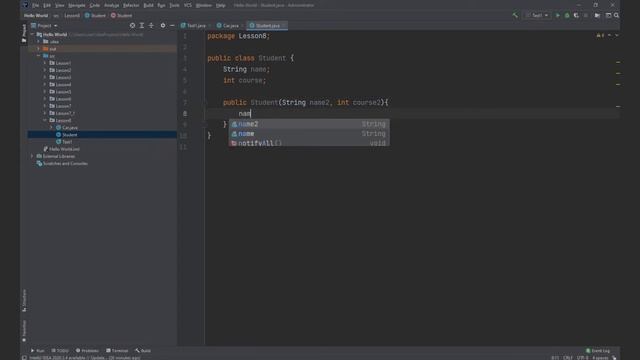Choose notifyAll() completion suggestion
The image size is (640, 360).
309,143
